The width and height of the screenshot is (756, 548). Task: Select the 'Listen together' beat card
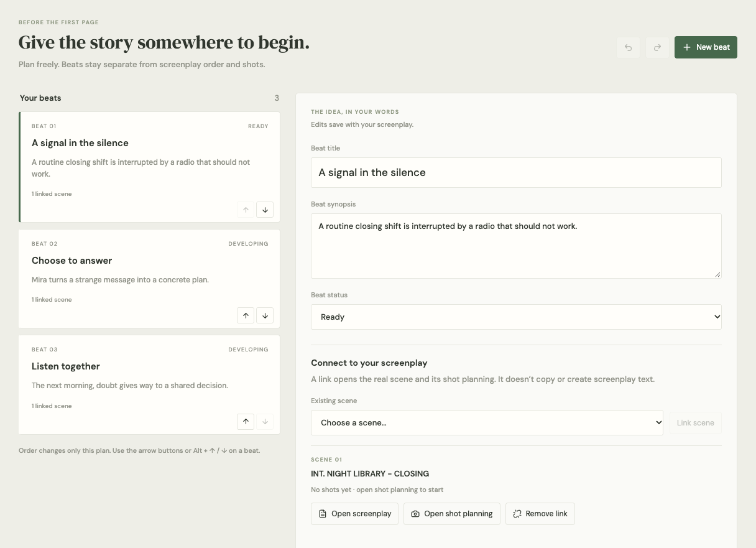click(x=149, y=384)
